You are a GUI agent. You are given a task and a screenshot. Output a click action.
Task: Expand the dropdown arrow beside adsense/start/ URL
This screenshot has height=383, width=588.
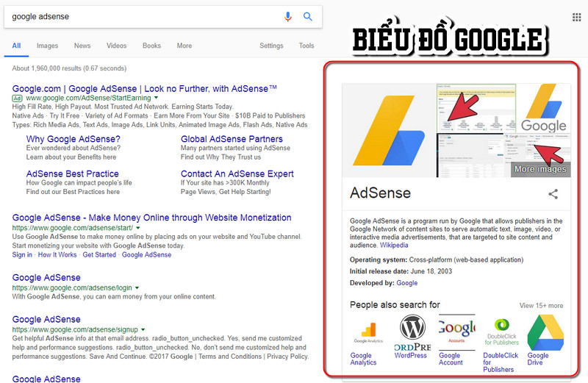point(137,228)
